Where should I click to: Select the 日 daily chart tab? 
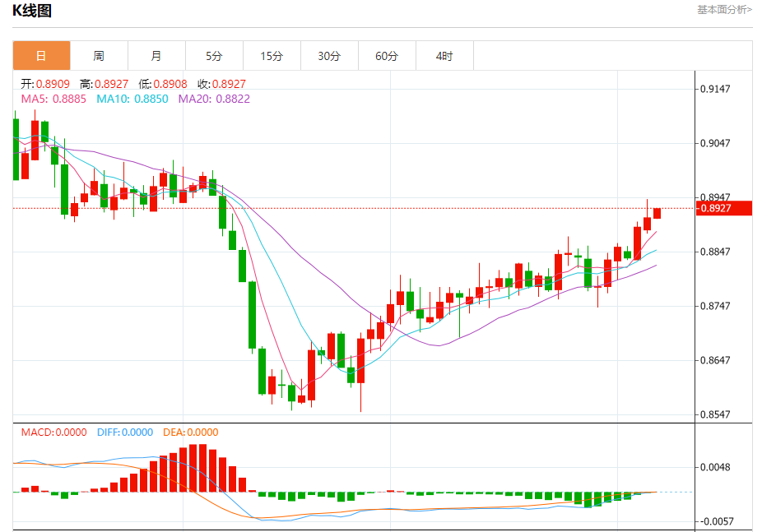[41, 56]
